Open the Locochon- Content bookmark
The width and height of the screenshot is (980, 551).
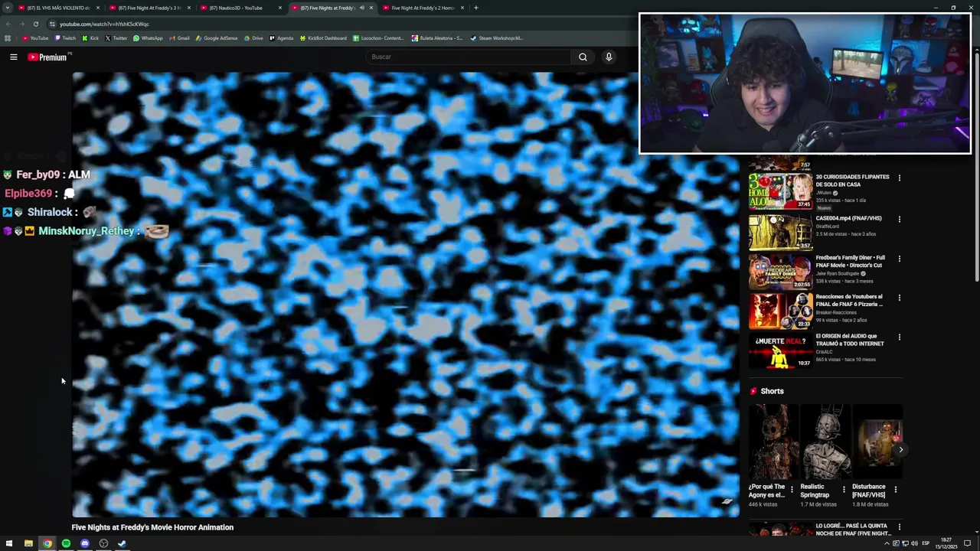[x=378, y=38]
